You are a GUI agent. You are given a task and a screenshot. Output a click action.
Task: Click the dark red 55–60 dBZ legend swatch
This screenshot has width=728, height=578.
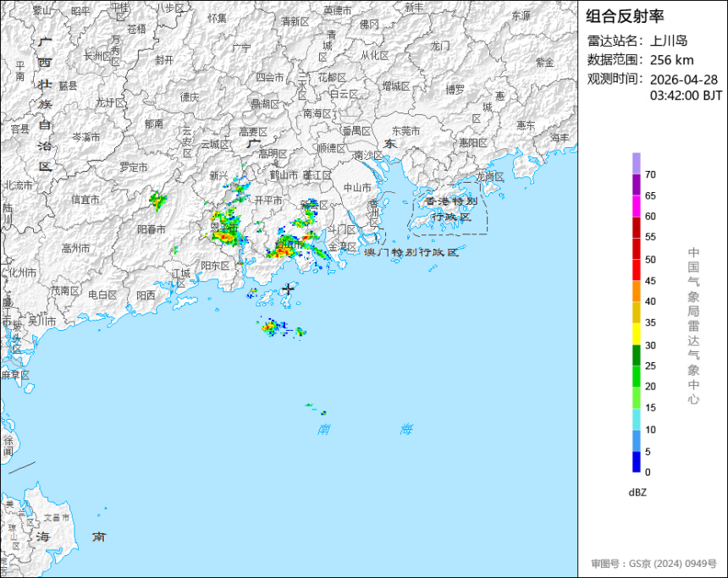click(636, 228)
